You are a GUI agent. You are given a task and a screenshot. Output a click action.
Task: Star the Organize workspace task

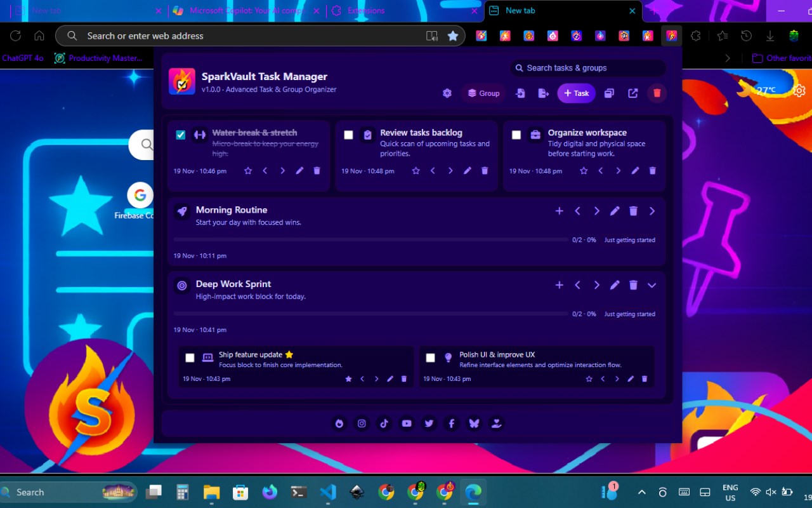[x=584, y=171]
